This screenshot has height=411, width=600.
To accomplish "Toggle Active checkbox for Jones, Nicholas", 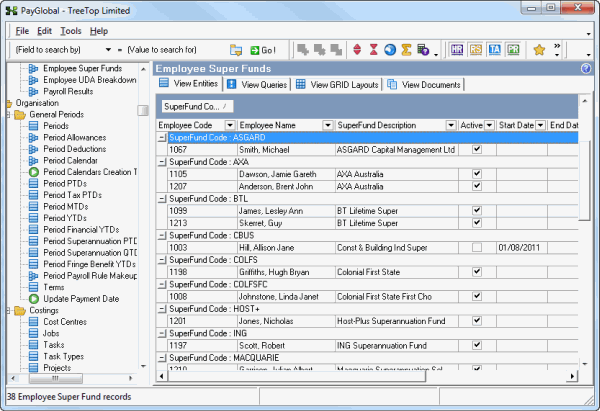I will (x=477, y=320).
